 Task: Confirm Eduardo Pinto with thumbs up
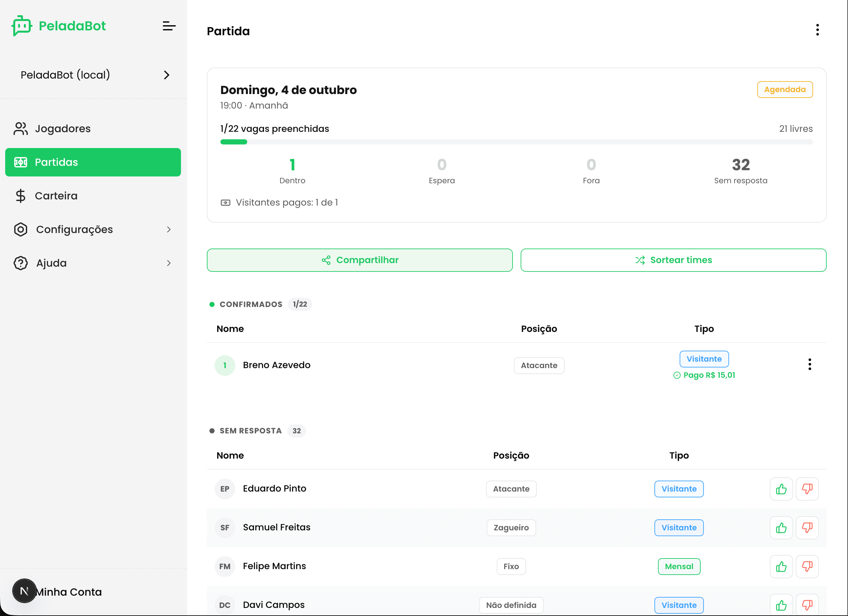click(x=781, y=489)
